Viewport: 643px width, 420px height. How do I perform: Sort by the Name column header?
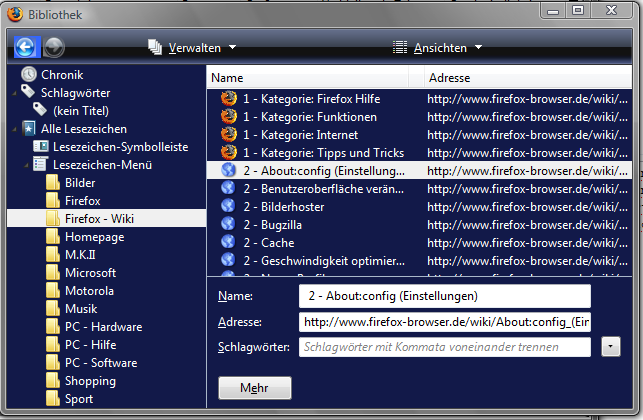(x=308, y=78)
